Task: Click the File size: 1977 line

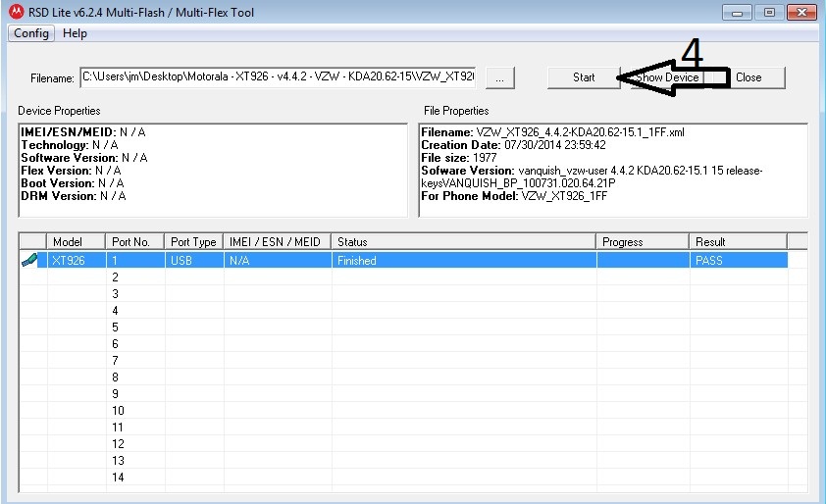Action: tap(459, 158)
